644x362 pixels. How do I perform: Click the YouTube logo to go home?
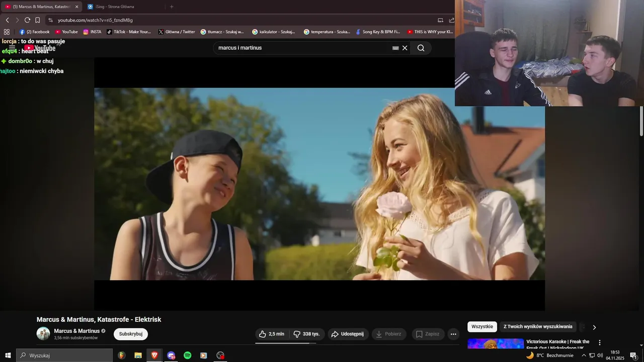[40, 48]
